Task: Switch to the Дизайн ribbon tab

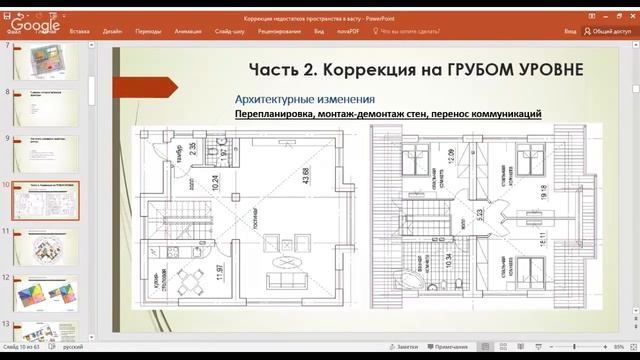Action: pyautogui.click(x=112, y=31)
